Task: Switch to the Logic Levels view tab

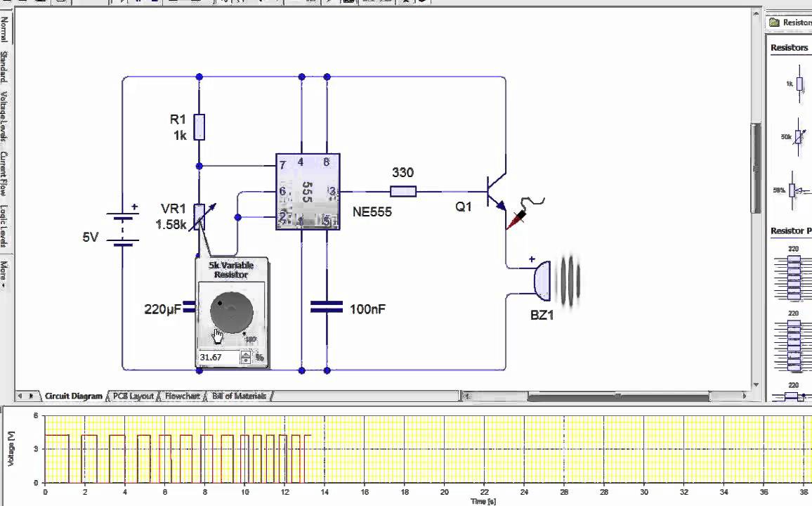Action: click(4, 226)
